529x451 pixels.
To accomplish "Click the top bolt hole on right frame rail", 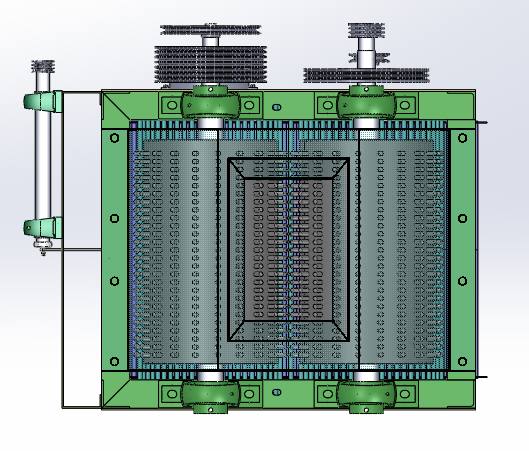I will [x=463, y=138].
